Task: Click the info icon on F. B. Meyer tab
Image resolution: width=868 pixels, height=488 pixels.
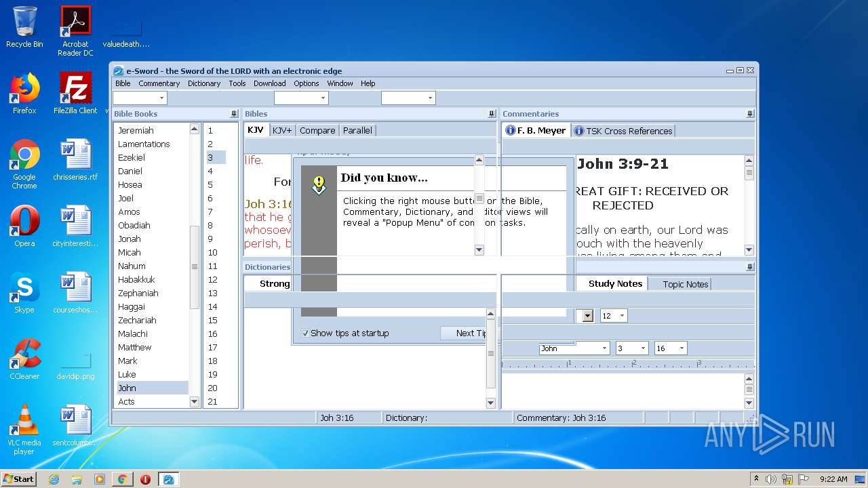Action: tap(510, 131)
